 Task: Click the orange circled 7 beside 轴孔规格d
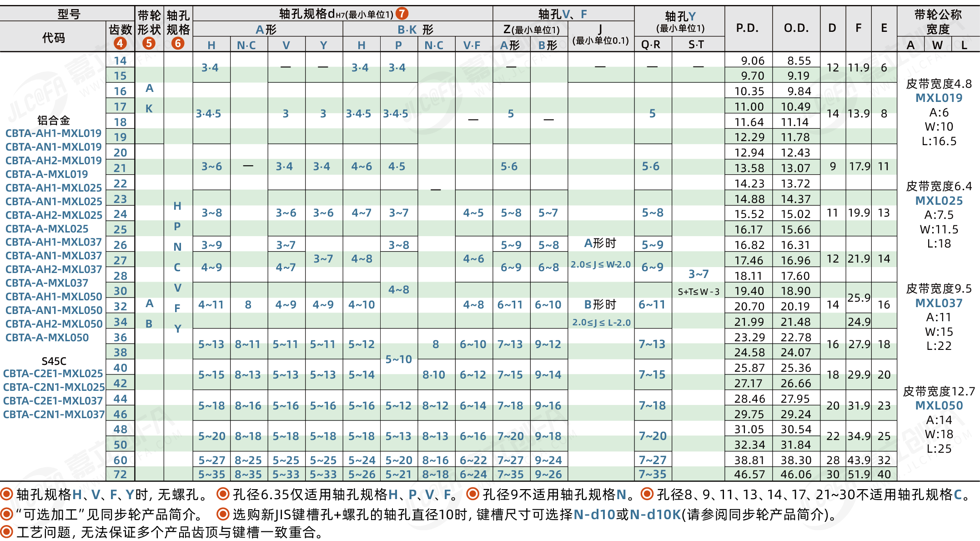(402, 14)
